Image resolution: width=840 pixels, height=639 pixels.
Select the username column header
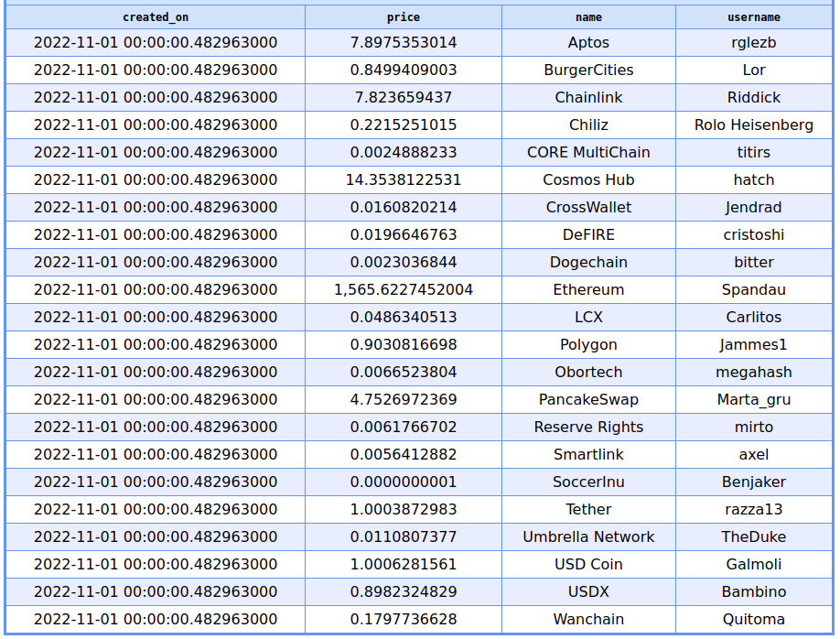point(754,16)
